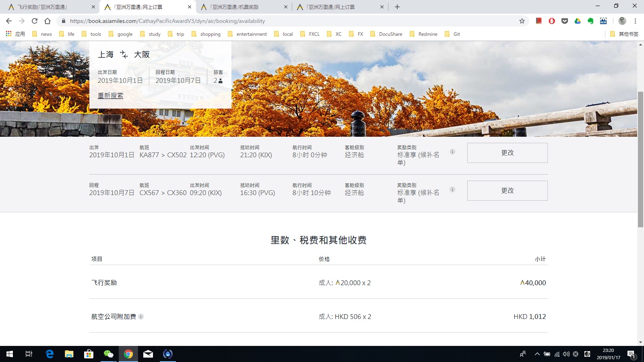Open the life bookmarks folder
Image resolution: width=644 pixels, height=362 pixels.
pyautogui.click(x=67, y=34)
